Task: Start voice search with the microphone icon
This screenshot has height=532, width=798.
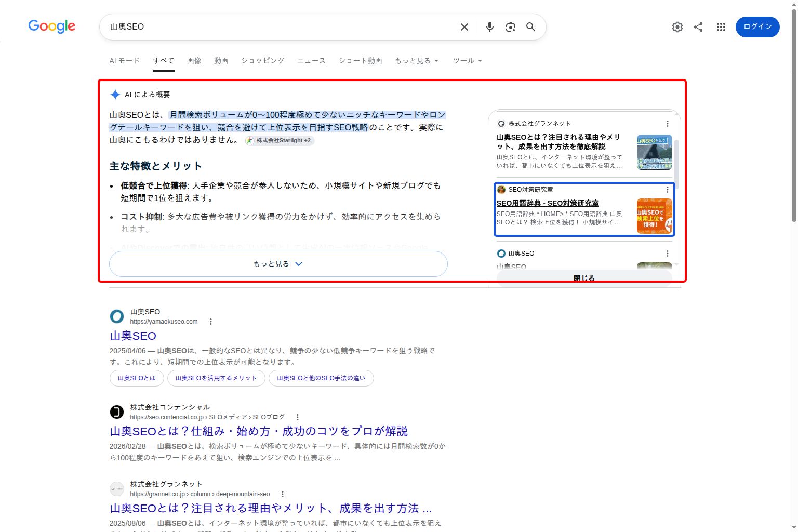Action: [x=489, y=27]
